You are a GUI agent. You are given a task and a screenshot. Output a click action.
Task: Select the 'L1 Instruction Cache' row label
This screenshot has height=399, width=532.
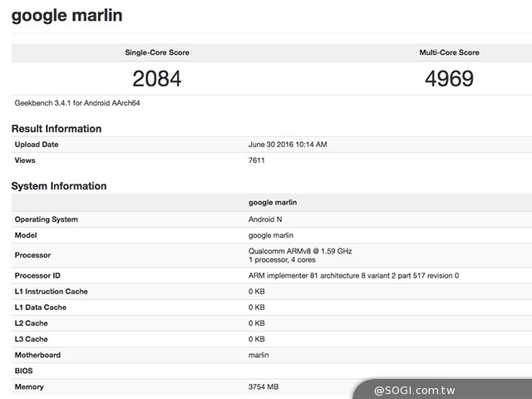point(52,292)
